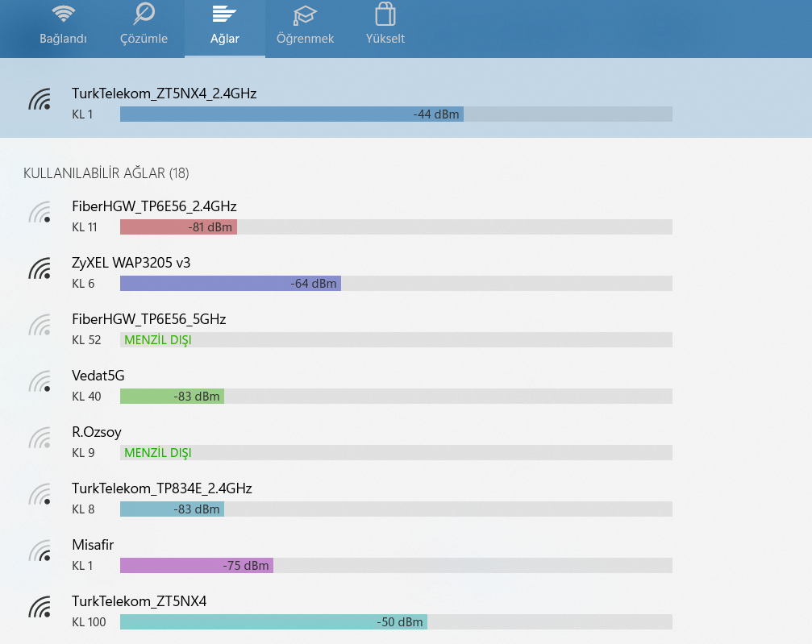
Task: Select network Vedat5G
Action: tap(98, 376)
